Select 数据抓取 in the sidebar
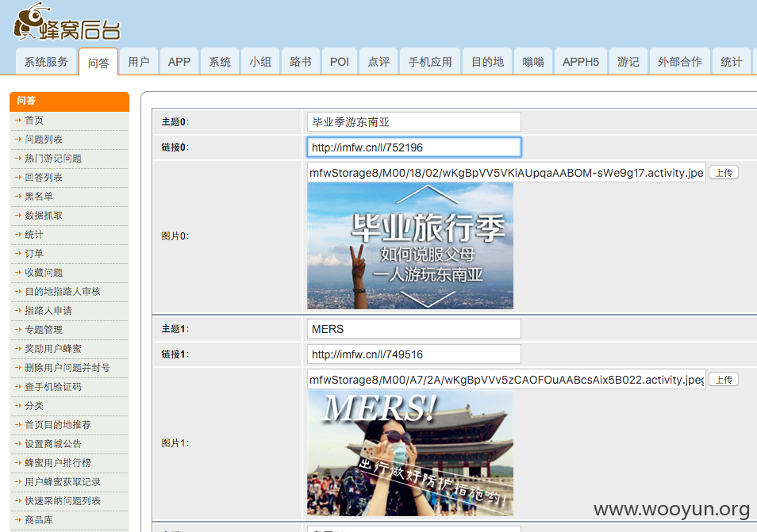757x532 pixels. 44,216
